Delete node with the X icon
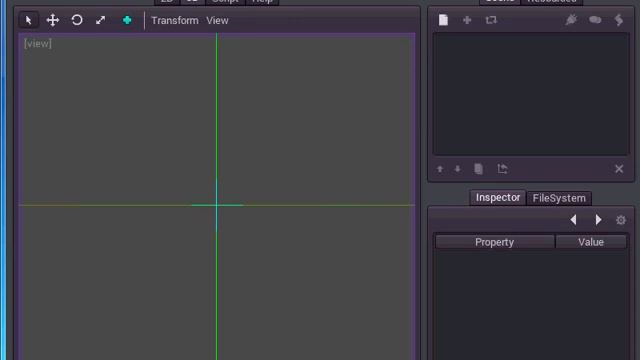This screenshot has width=640, height=360. coord(619,169)
